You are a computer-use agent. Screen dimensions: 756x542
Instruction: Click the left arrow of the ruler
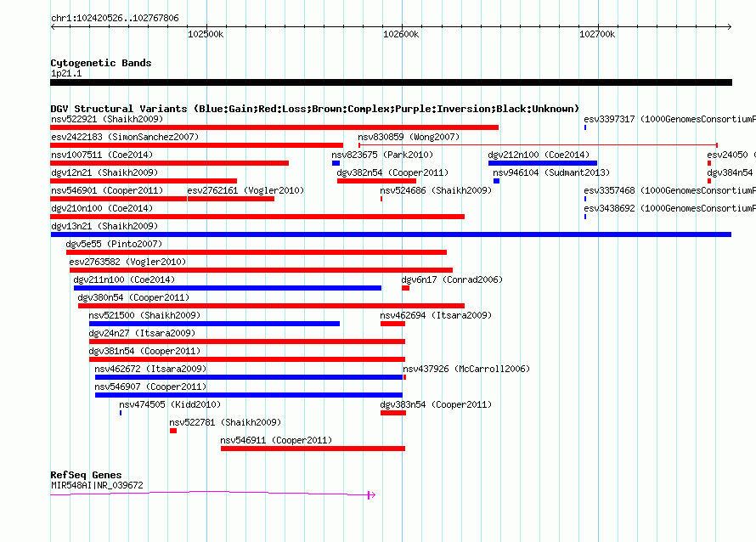tap(53, 26)
